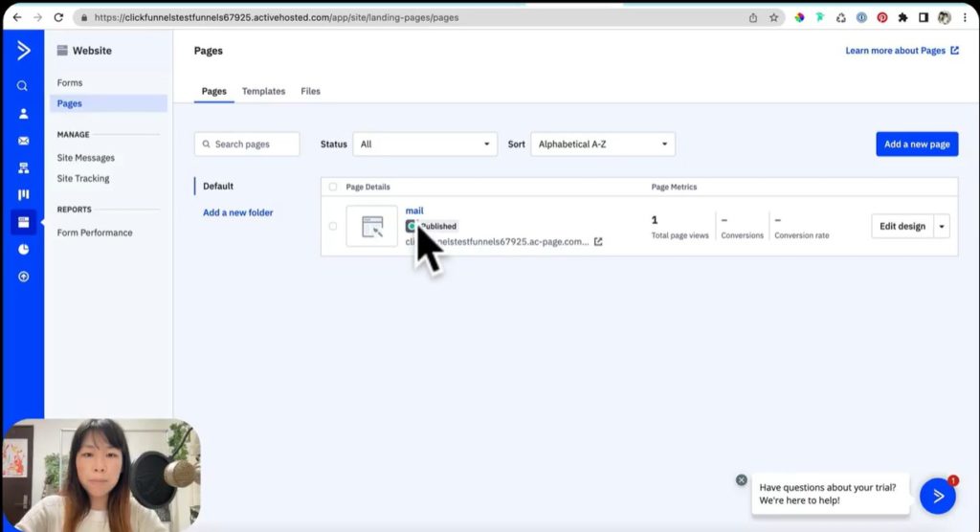Check the box for the mail page row

(x=333, y=226)
